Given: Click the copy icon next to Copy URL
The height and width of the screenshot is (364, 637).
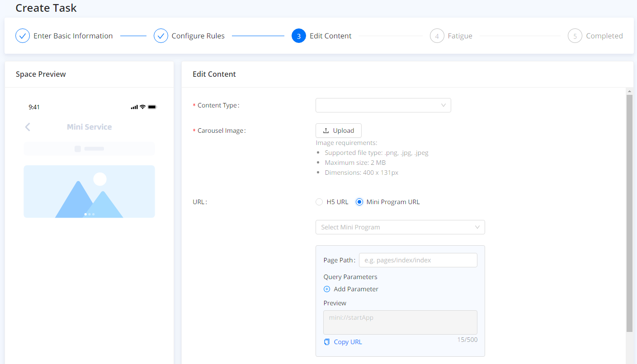Looking at the screenshot, I should (x=327, y=342).
